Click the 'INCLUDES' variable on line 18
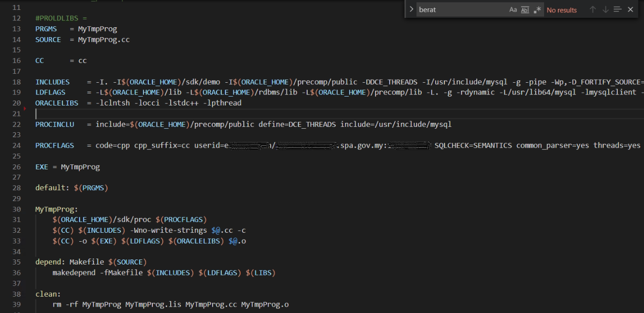 pos(52,82)
